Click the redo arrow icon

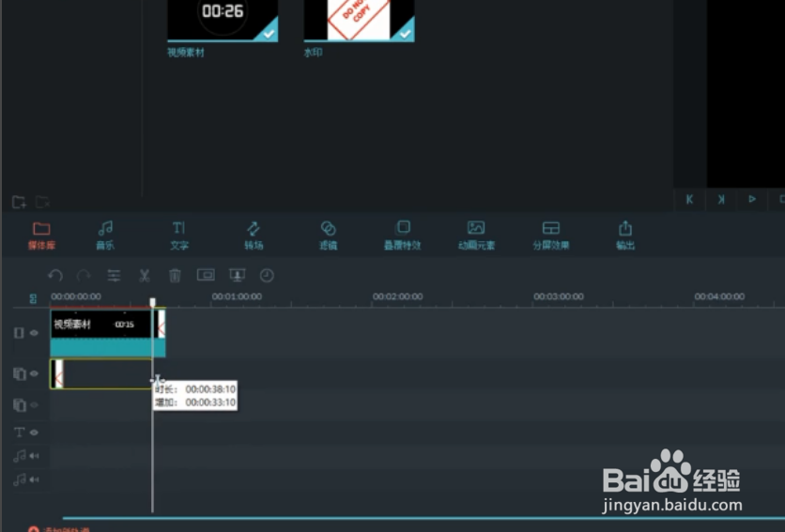click(84, 275)
